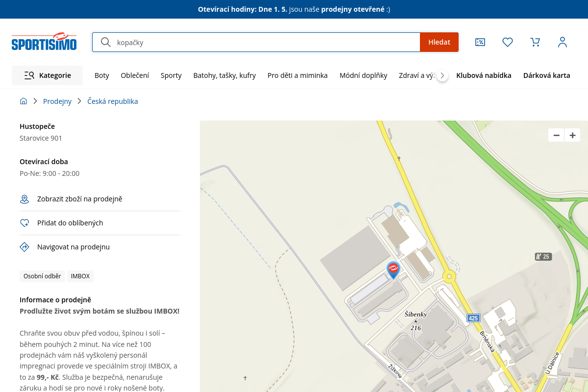Image resolution: width=588 pixels, height=392 pixels.
Task: Select Batohy, tašky, kufry menu item
Action: pos(224,75)
